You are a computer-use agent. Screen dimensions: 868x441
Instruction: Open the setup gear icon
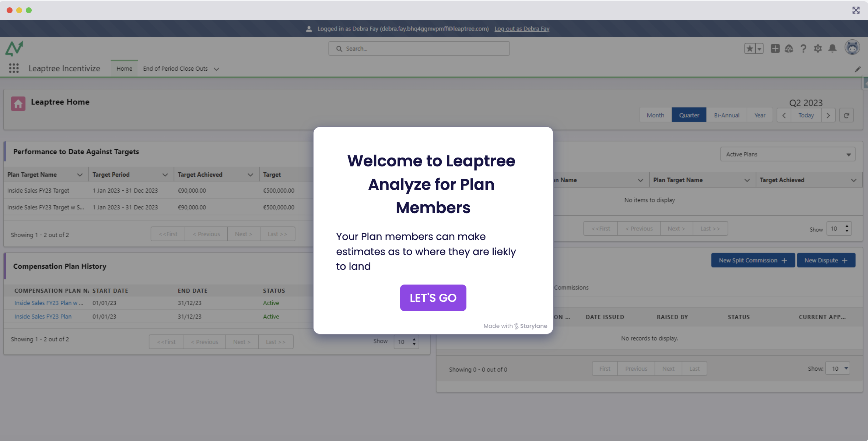click(818, 49)
